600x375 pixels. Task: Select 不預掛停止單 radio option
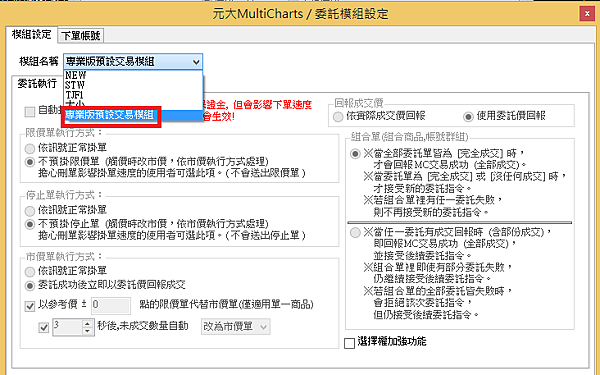(x=29, y=224)
